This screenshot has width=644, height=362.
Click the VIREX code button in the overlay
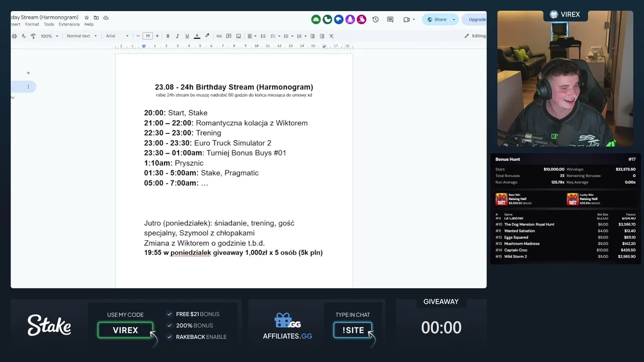(x=125, y=330)
